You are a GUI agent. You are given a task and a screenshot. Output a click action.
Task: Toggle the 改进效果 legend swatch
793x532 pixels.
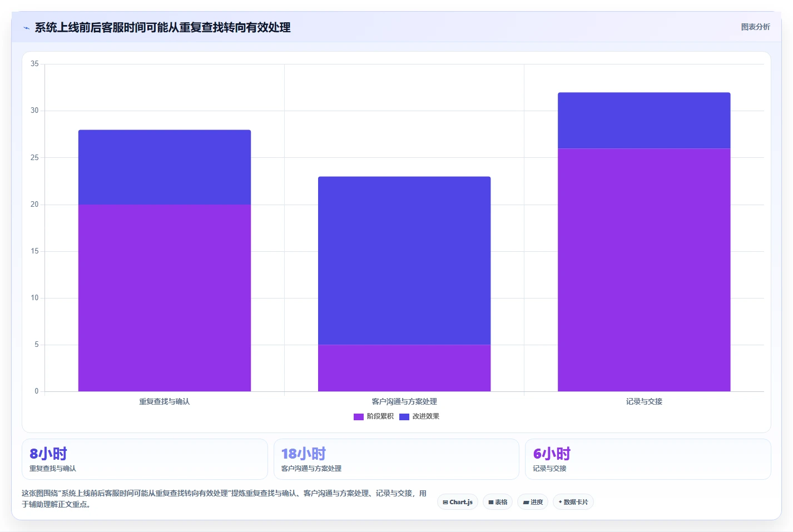[404, 416]
